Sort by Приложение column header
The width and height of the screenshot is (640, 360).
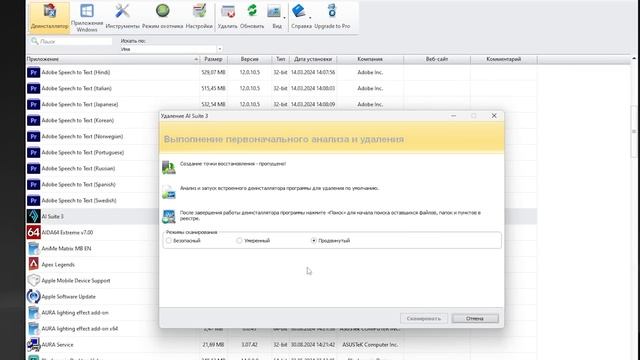pyautogui.click(x=112, y=59)
